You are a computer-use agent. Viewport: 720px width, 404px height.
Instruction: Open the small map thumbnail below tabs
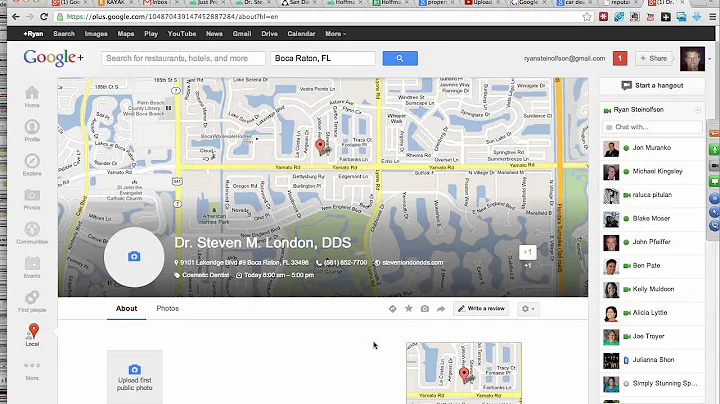click(x=464, y=373)
